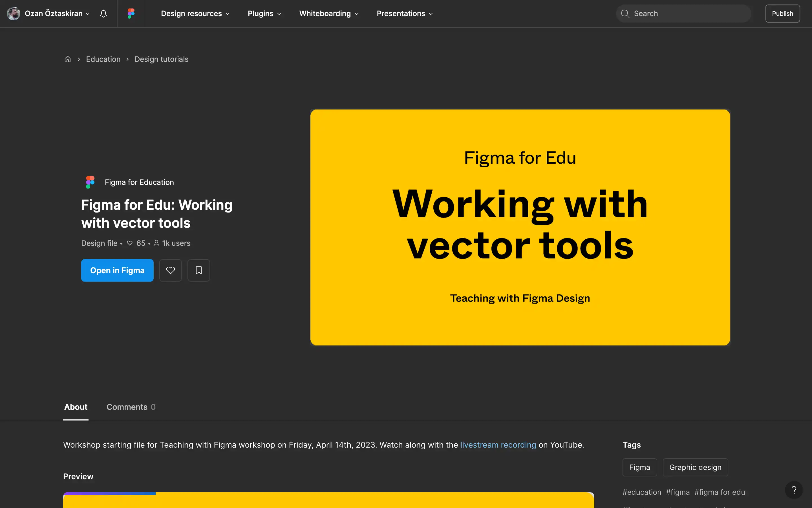This screenshot has width=812, height=508.
Task: Click the #figma hashtag
Action: click(678, 492)
